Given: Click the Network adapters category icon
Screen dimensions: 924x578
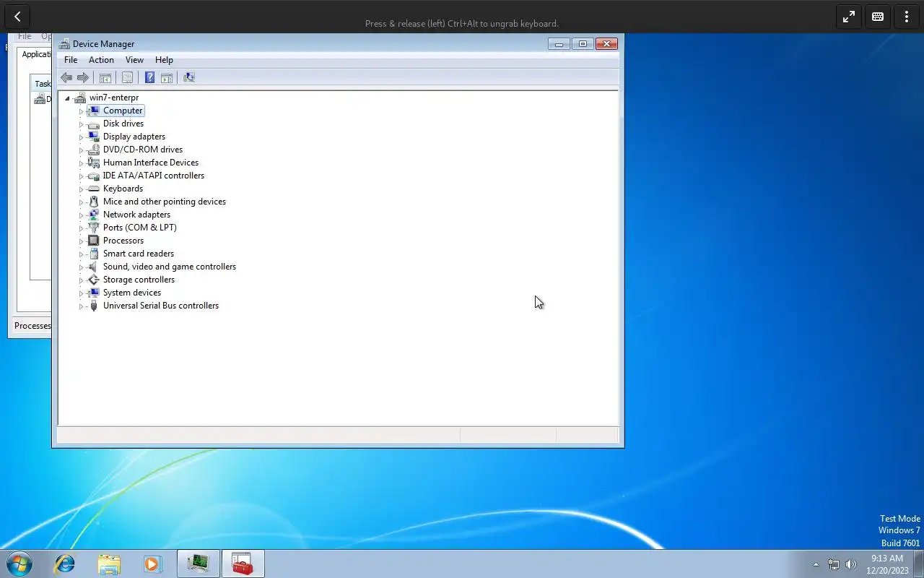Looking at the screenshot, I should 93,215.
